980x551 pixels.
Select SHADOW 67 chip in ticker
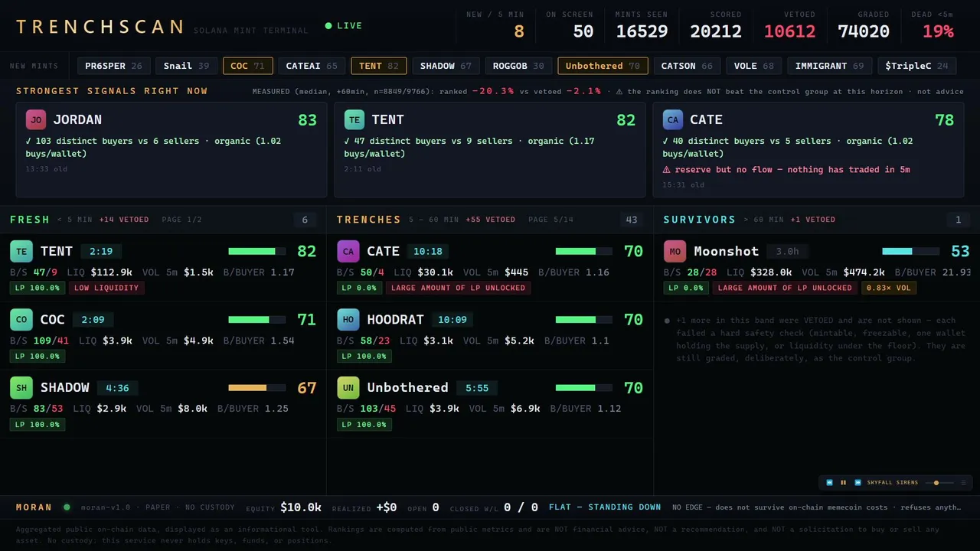click(x=446, y=66)
